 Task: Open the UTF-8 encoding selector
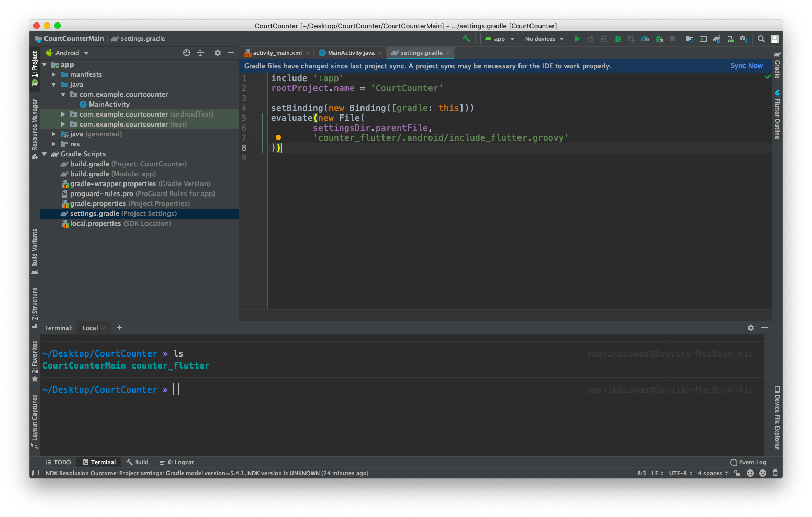pos(681,473)
